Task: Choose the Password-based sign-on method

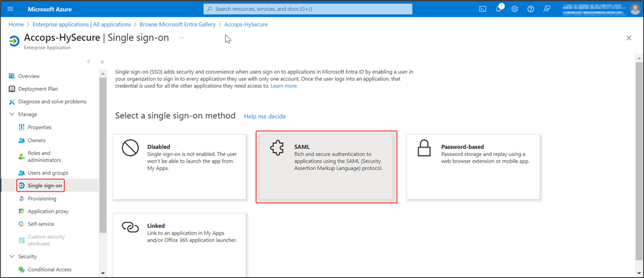Action: tap(473, 167)
